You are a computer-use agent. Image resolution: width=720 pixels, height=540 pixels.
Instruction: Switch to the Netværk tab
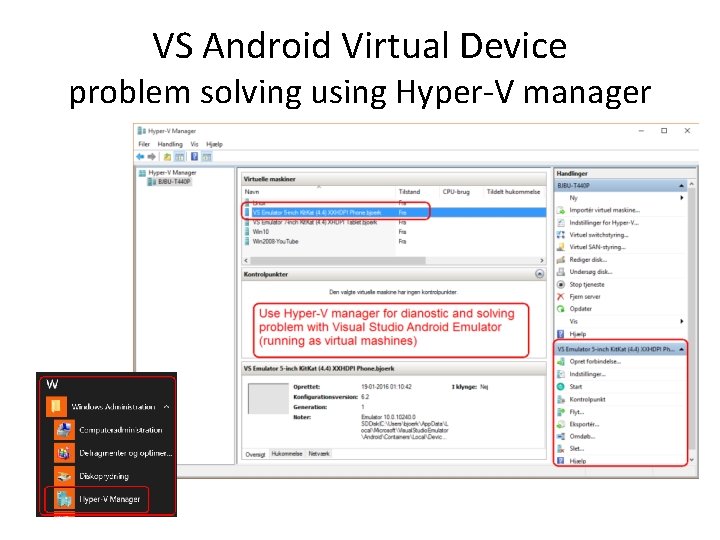tap(319, 454)
